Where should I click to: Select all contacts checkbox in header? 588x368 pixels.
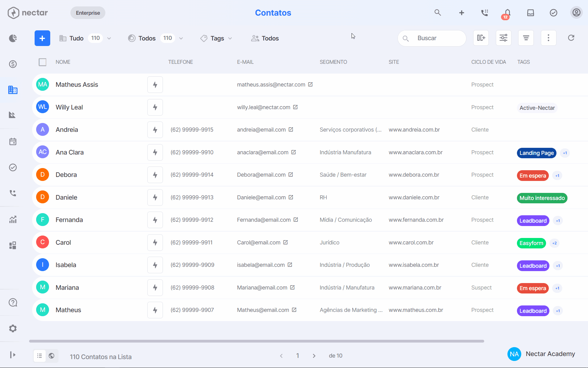click(x=43, y=62)
